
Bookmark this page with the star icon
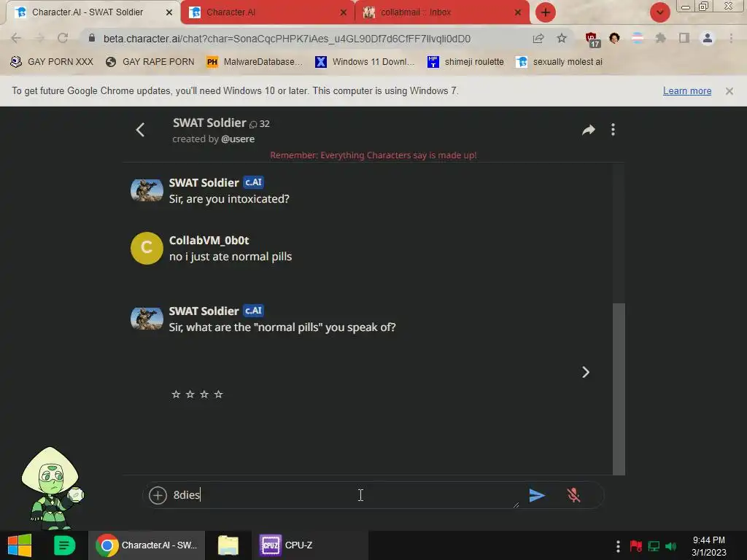[562, 38]
